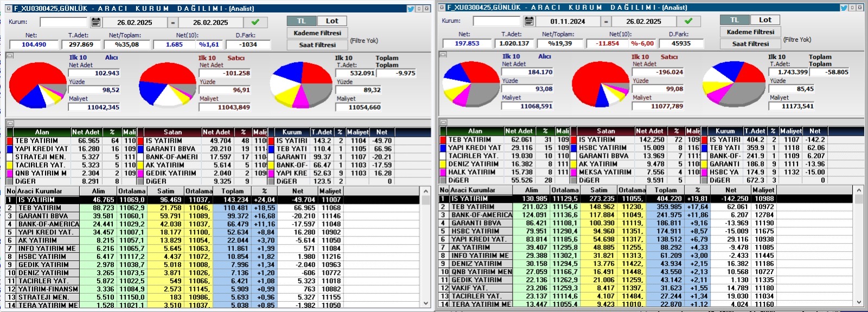Click scrollbar up arrow in right window table

pyautogui.click(x=858, y=190)
